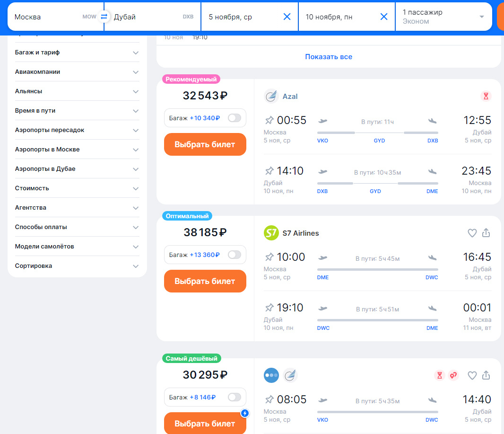Click the red route warning icon on the cheapest ticket
Image resolution: width=504 pixels, height=434 pixels.
pyautogui.click(x=453, y=375)
